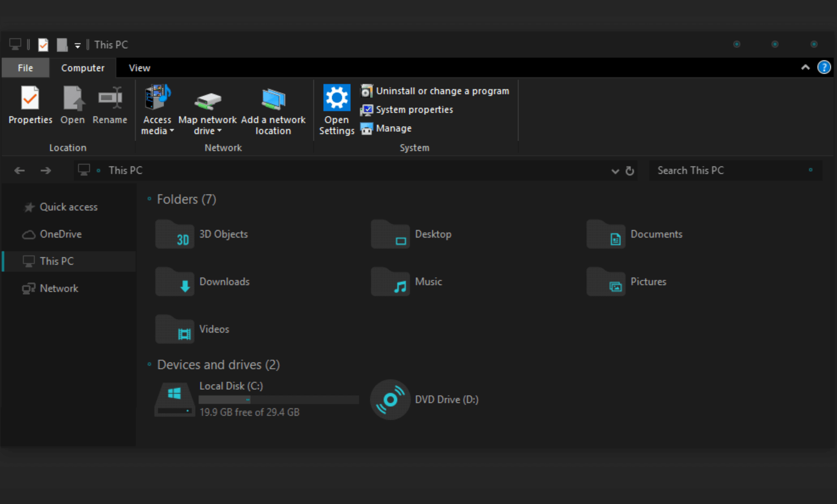Open Settings via the gear icon
837x504 pixels.
(336, 99)
